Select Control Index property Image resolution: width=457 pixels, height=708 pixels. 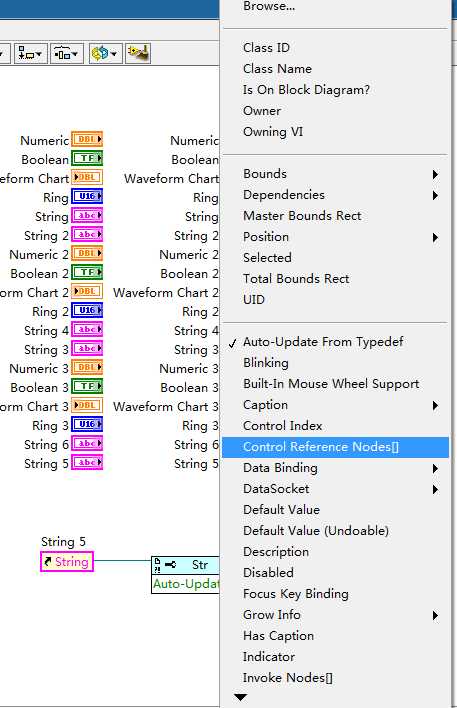[335, 426]
